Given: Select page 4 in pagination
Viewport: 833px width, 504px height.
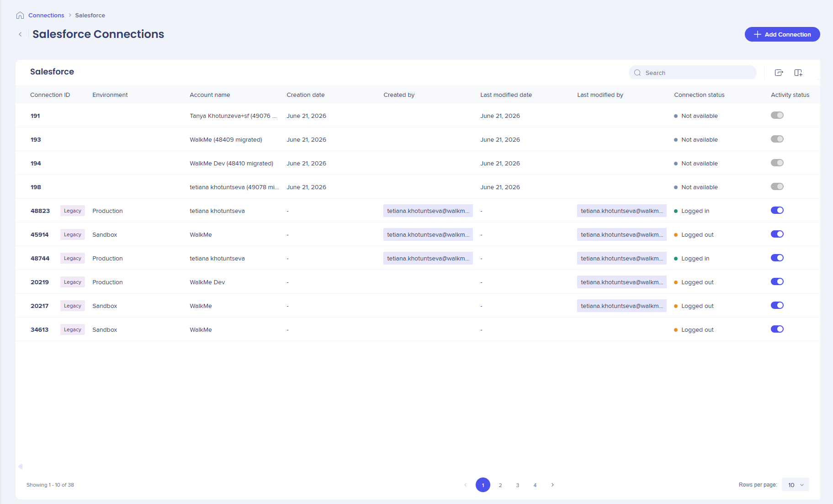Looking at the screenshot, I should (535, 485).
